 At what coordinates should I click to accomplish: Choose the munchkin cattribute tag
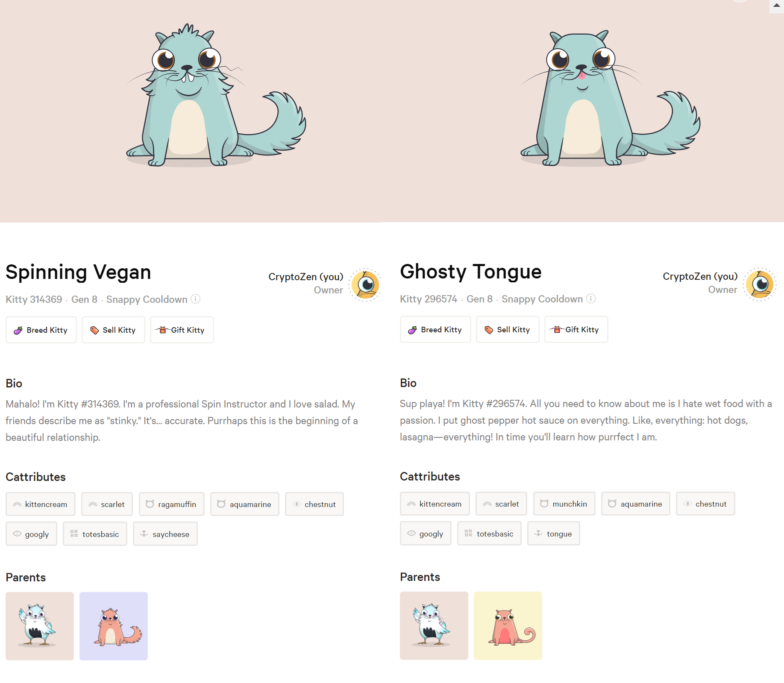click(x=564, y=504)
